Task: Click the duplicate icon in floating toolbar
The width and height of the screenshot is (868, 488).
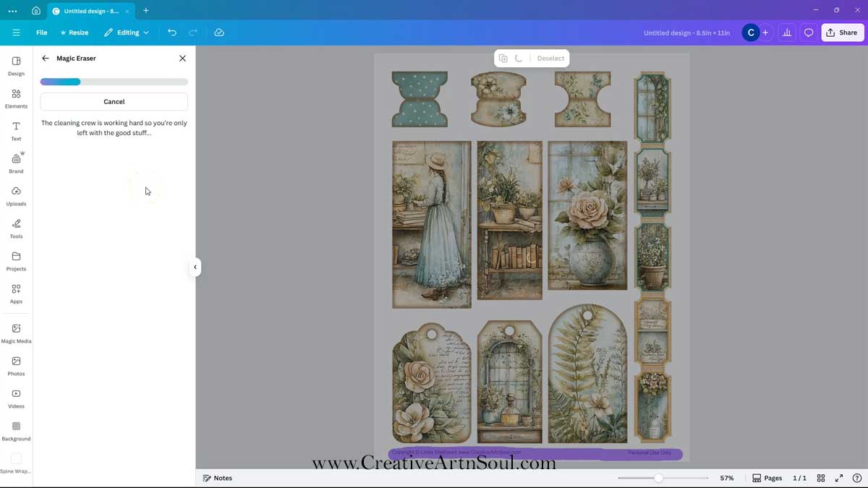Action: click(x=503, y=59)
